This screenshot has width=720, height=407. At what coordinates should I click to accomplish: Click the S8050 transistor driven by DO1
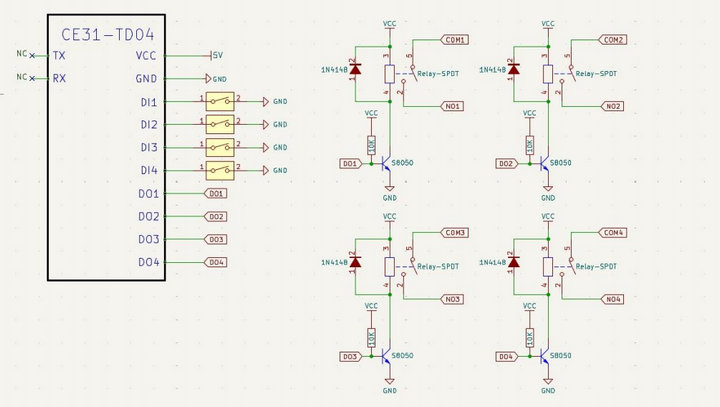387,163
